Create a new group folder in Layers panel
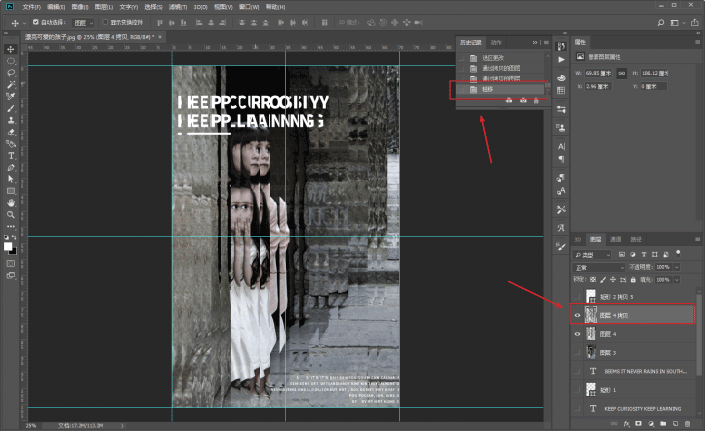 point(663,423)
